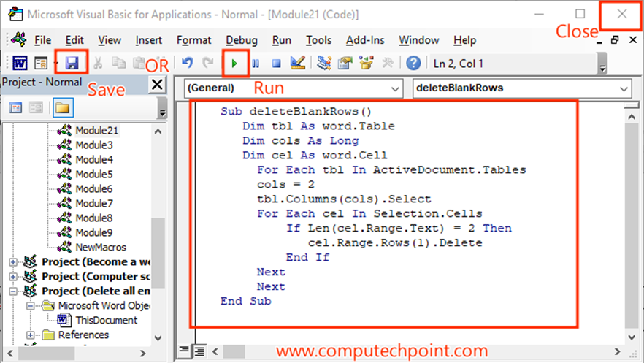Click View Code icon in Project panel
The width and height of the screenshot is (644, 363).
15,108
